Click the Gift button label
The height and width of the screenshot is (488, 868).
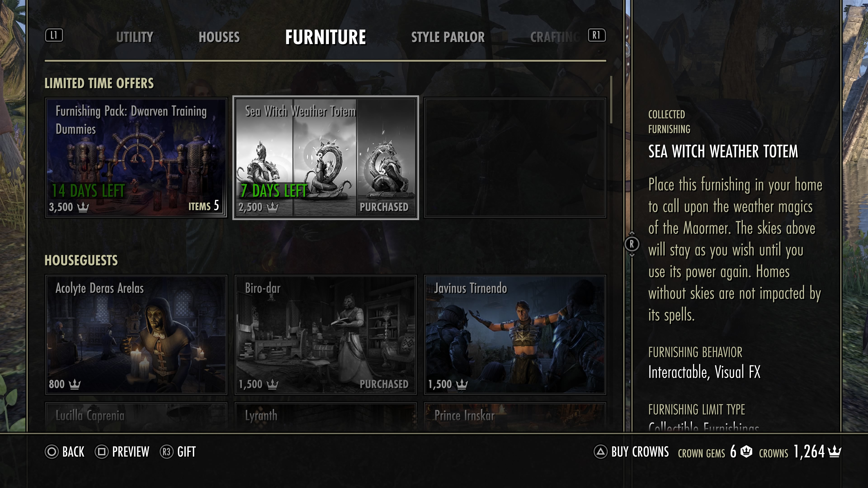pos(186,452)
